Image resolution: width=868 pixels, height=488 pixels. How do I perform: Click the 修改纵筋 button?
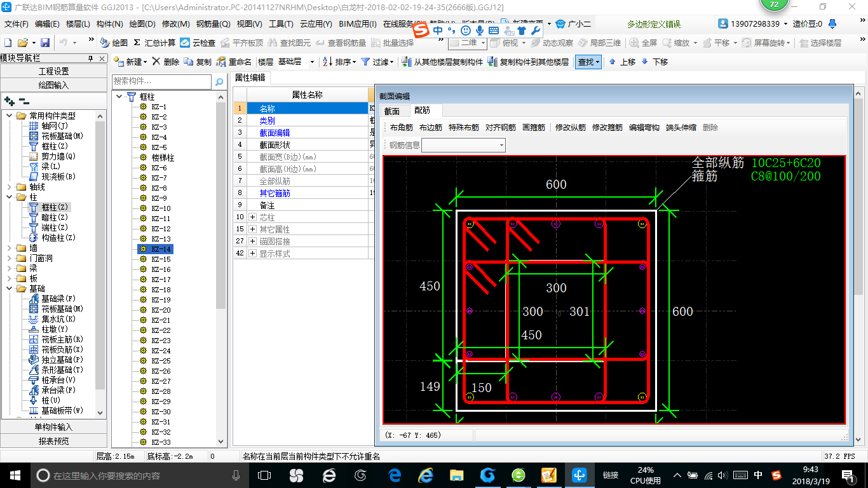(571, 127)
